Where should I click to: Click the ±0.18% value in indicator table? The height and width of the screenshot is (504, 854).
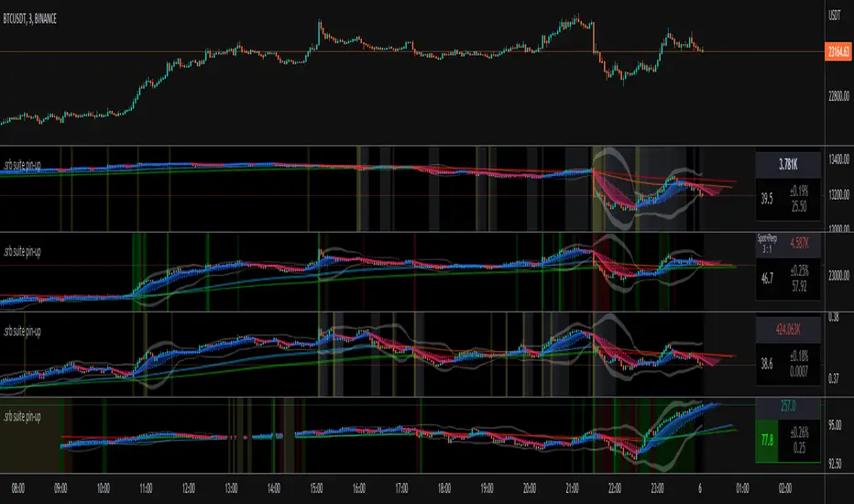tap(799, 356)
